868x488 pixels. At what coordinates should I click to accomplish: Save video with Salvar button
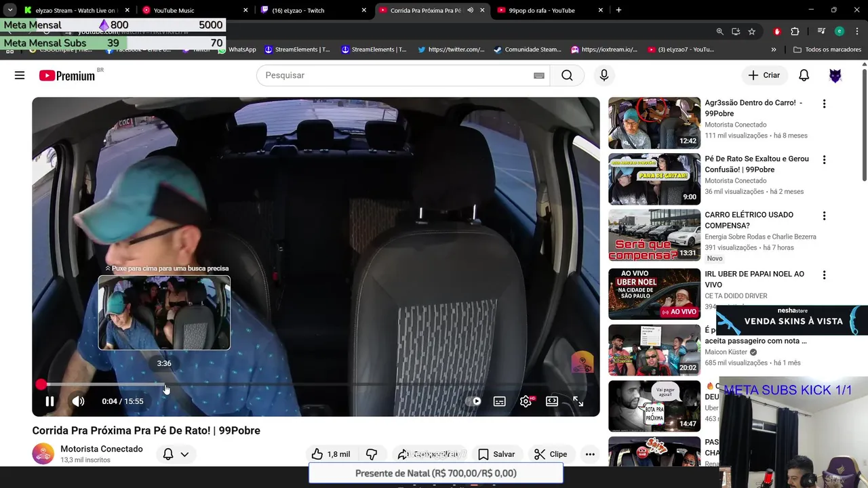pyautogui.click(x=496, y=454)
